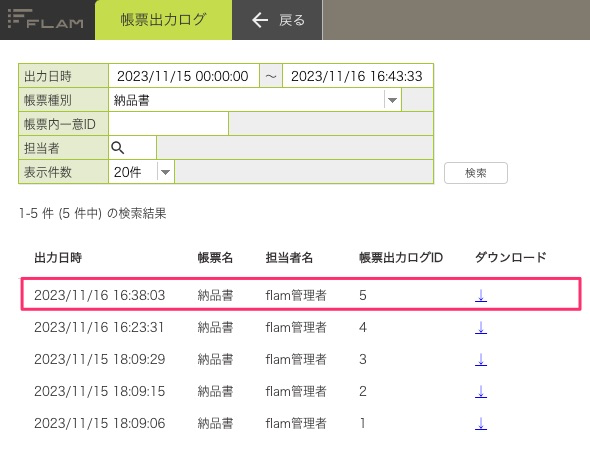This screenshot has height=471, width=590.
Task: Download the delivery note with log ID 3
Action: pyautogui.click(x=481, y=359)
